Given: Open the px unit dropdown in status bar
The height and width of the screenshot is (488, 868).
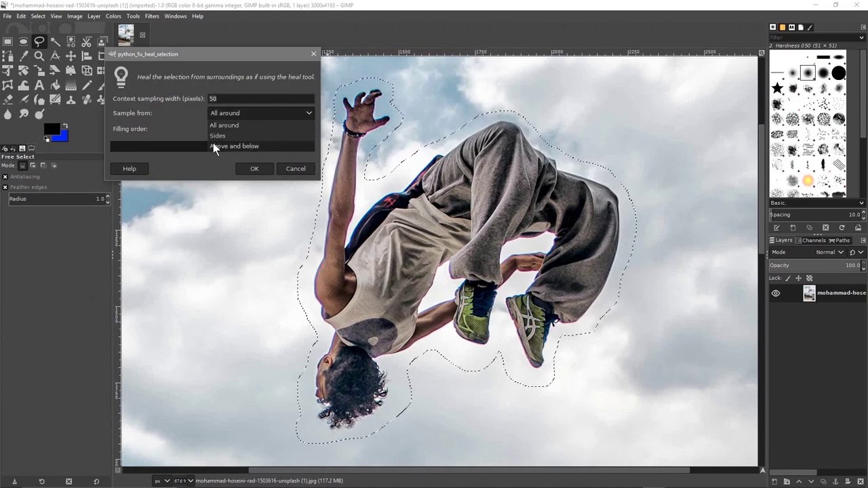Looking at the screenshot, I should tap(161, 481).
